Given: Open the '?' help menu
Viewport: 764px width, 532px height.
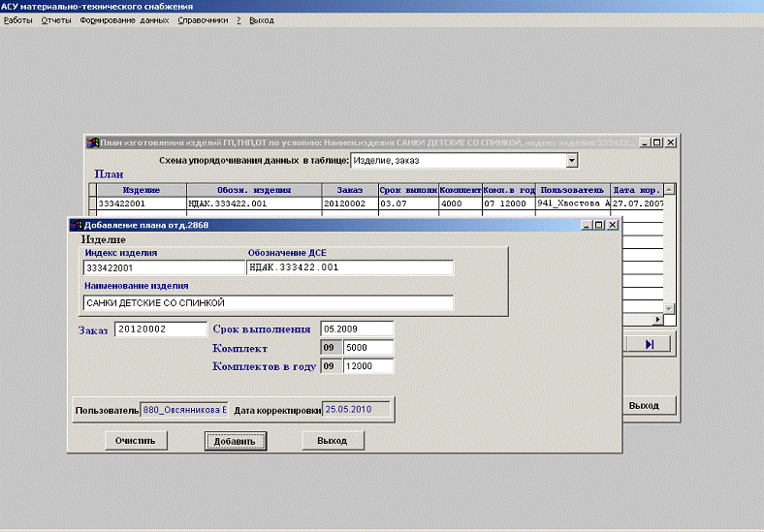Looking at the screenshot, I should point(239,20).
